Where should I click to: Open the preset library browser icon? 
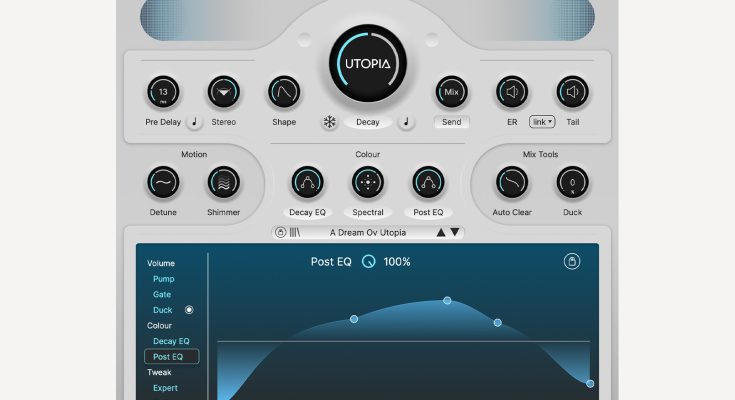pos(294,233)
